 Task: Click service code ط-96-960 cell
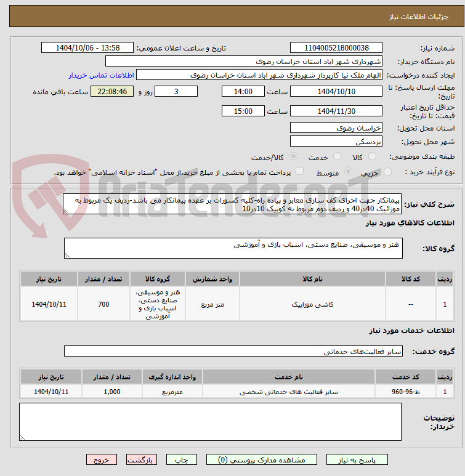405,392
